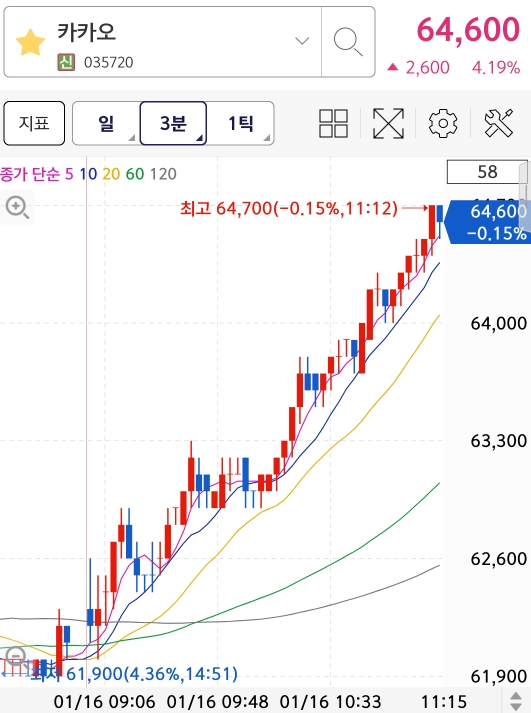
Task: Click the green 신 credit badge
Action: coord(66,62)
